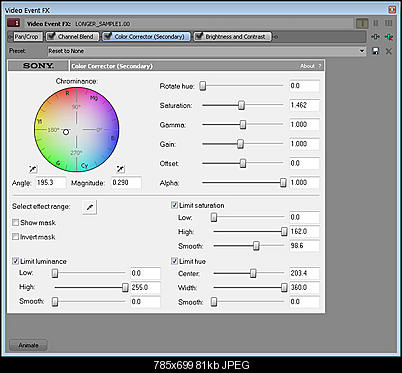Click the About link
Screen dimensions: 402x373
click(307, 66)
